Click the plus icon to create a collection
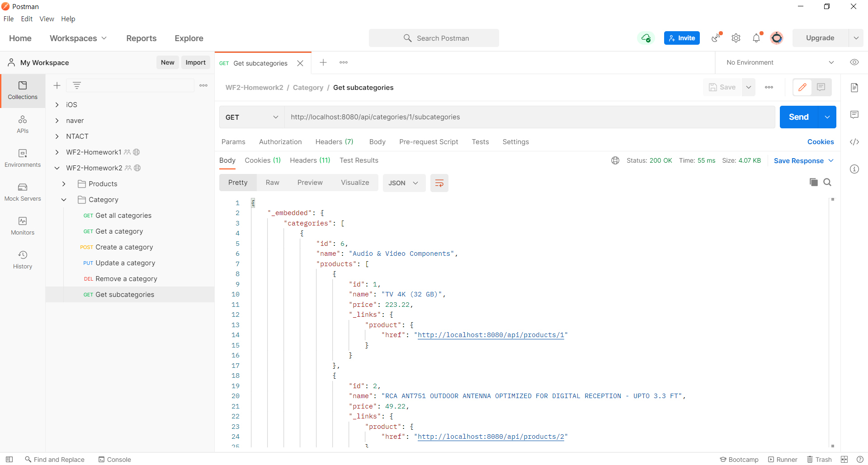 click(x=57, y=85)
